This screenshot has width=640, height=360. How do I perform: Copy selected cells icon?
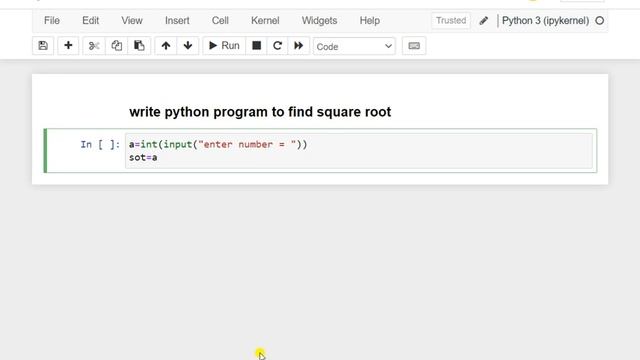[117, 46]
